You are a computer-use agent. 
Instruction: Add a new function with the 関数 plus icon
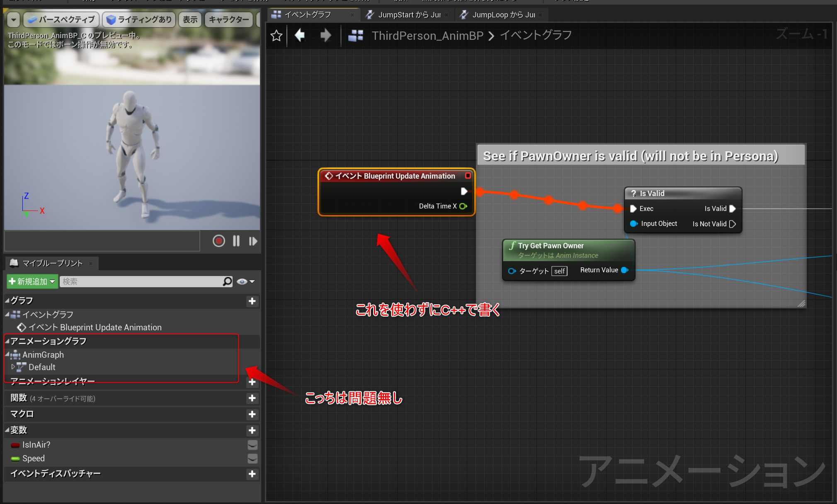(x=252, y=398)
